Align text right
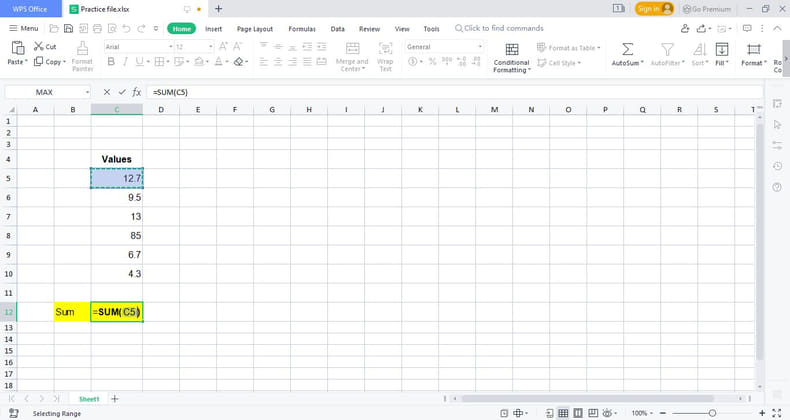Screen dimensions: 790x420 click(293, 61)
